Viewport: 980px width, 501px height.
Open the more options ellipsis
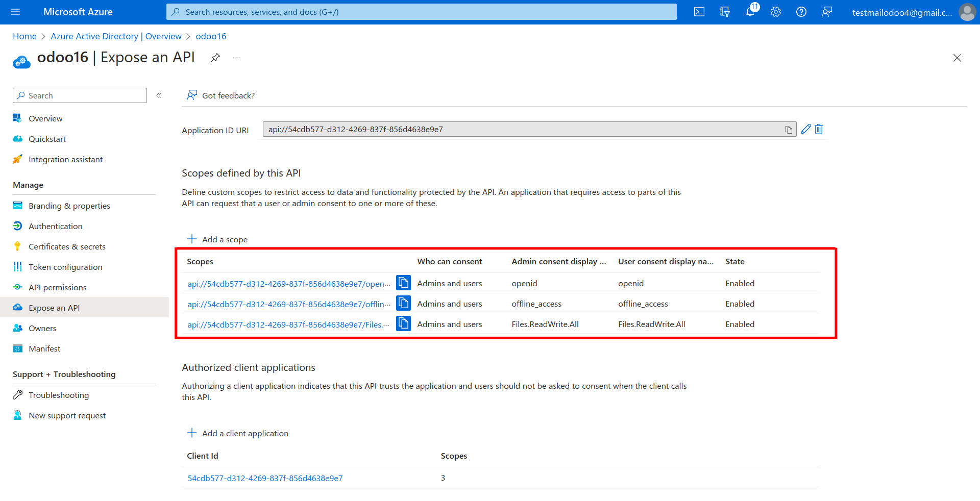pyautogui.click(x=236, y=58)
